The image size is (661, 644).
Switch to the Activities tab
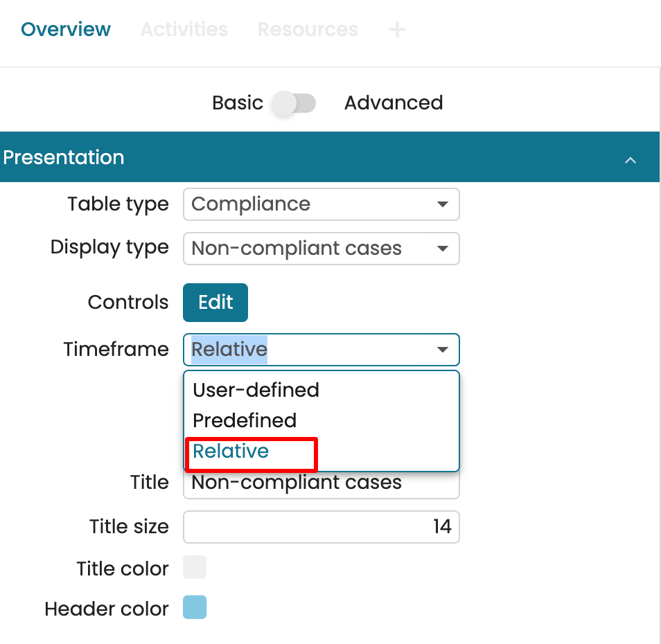(184, 30)
